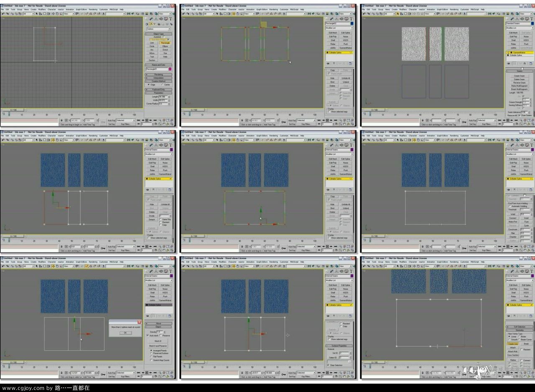Open Modifiers menu in Rectangle-creation screenshot
Viewport: 535px width, 392px height.
pyautogui.click(x=42, y=9)
